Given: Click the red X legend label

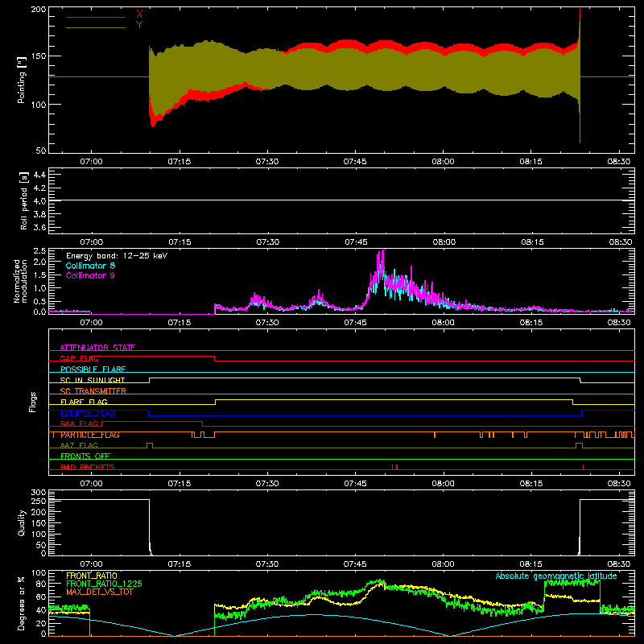Looking at the screenshot, I should click(x=139, y=14).
